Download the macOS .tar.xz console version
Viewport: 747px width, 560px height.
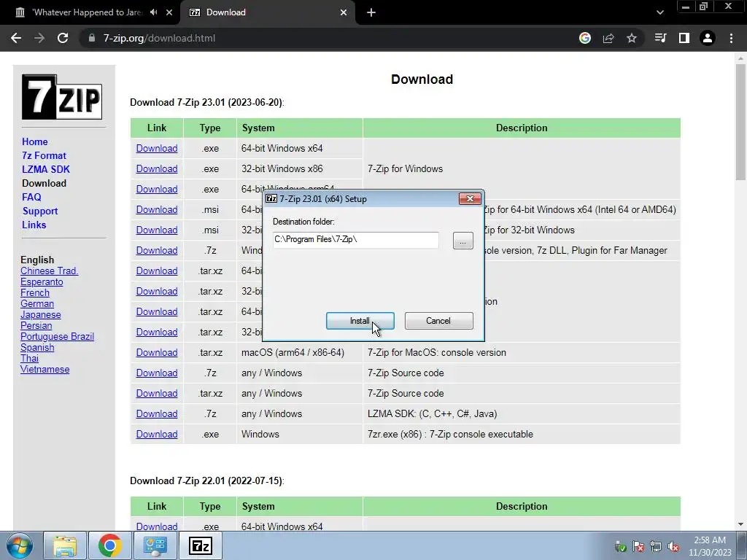click(x=157, y=353)
